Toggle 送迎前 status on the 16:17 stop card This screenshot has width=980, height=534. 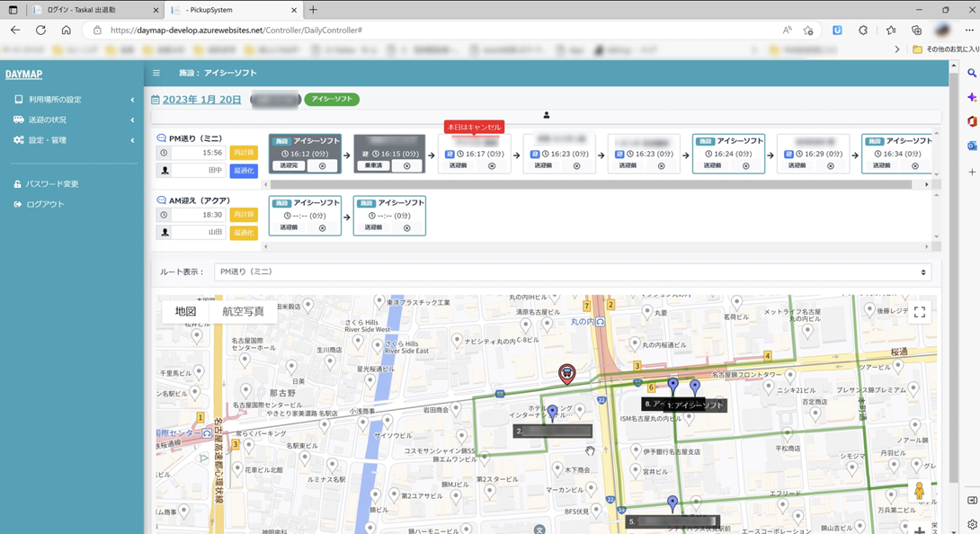pos(459,166)
